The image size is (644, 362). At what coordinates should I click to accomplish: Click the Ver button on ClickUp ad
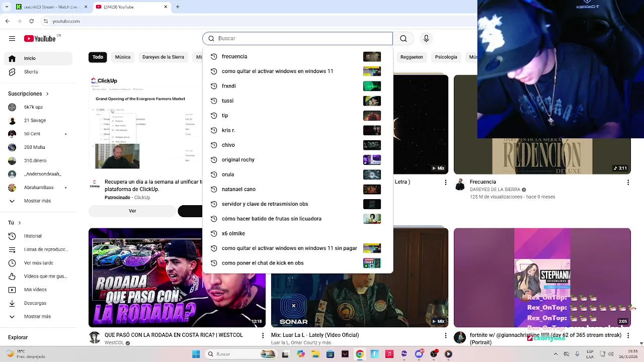(132, 211)
